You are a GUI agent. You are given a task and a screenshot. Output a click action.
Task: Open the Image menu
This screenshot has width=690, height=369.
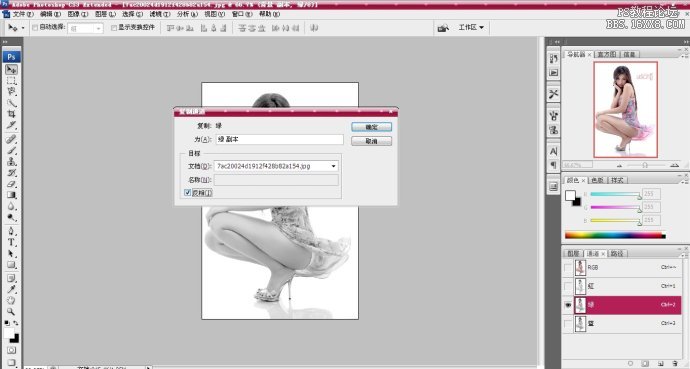[78, 14]
